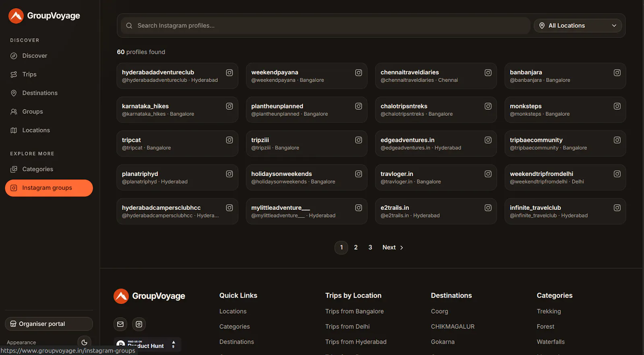The height and width of the screenshot is (355, 644).
Task: Open Locations link under Quick Links
Action: pyautogui.click(x=233, y=312)
